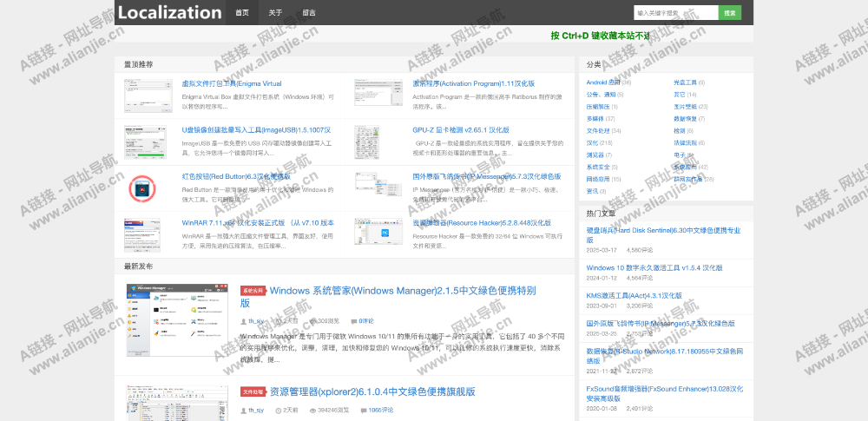Open the 浏览器 category
Screen dimensions: 868x421
click(595, 155)
